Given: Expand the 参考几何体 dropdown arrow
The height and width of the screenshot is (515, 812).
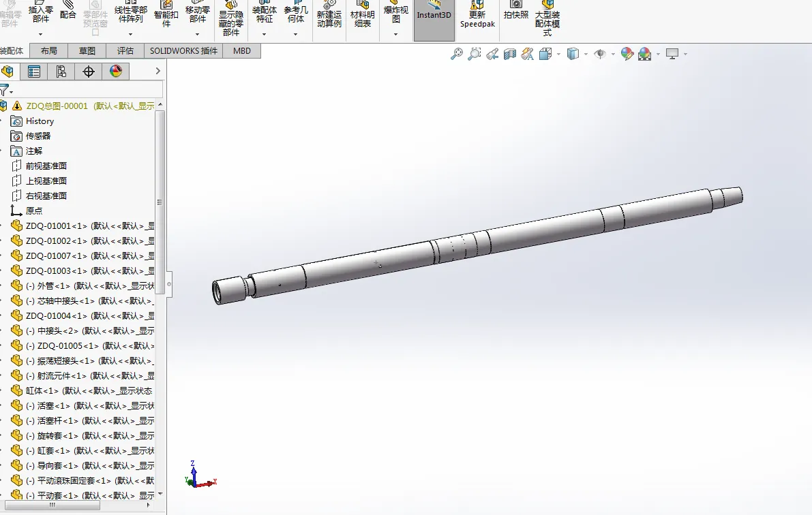Looking at the screenshot, I should click(x=296, y=35).
